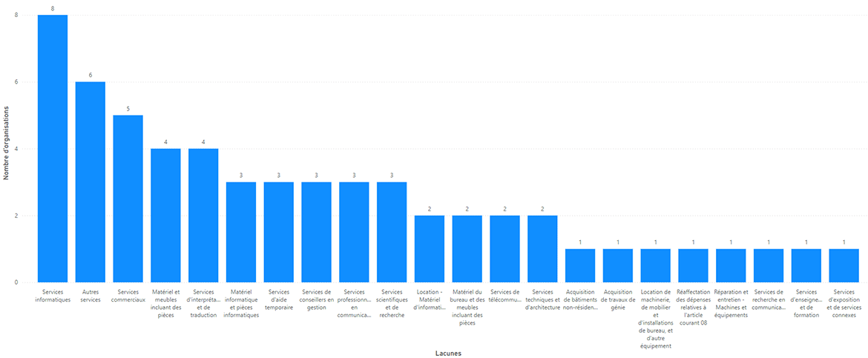The width and height of the screenshot is (868, 358).
Task: Click the Services d'aide temporaire bar
Action: (278, 233)
